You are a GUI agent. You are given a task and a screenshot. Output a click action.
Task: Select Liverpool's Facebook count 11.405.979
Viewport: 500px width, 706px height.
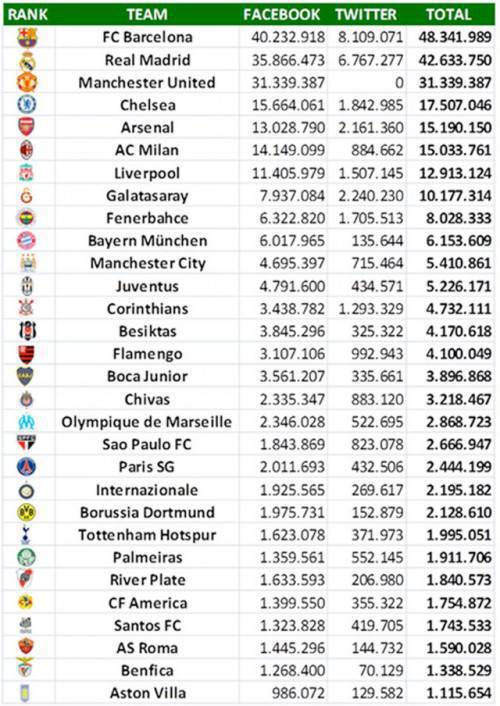pos(288,173)
